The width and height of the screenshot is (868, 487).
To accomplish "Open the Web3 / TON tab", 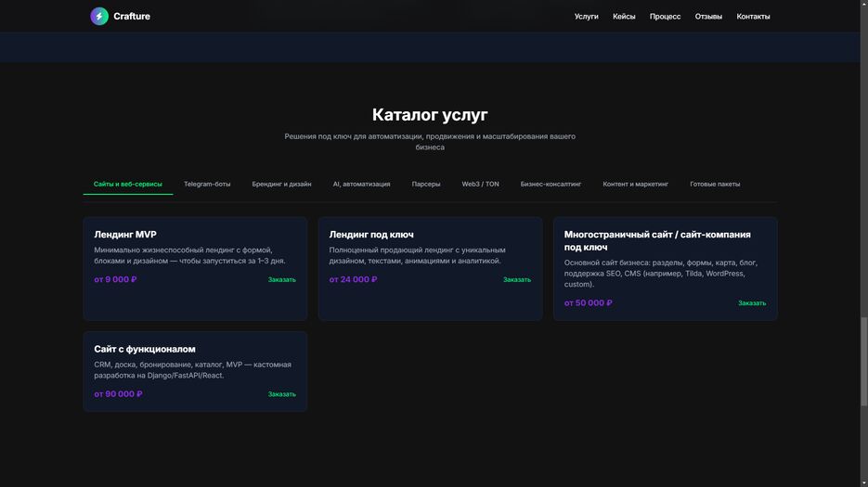I will click(x=481, y=184).
